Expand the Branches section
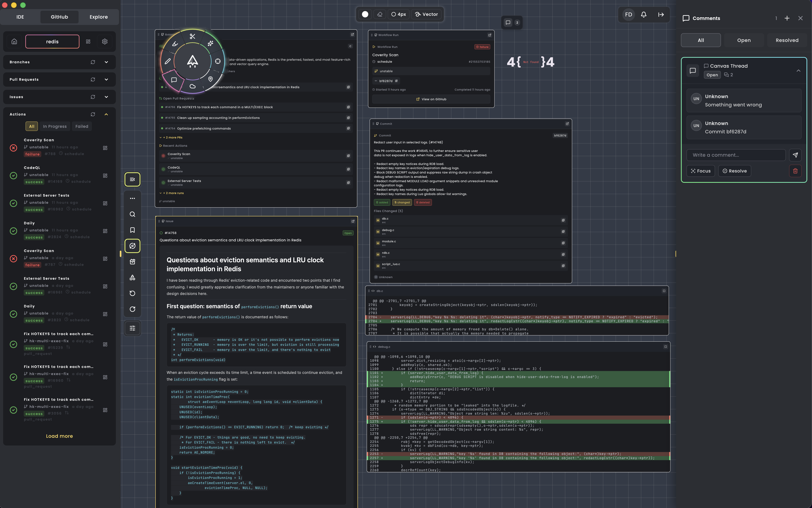This screenshot has height=508, width=812. pyautogui.click(x=106, y=62)
